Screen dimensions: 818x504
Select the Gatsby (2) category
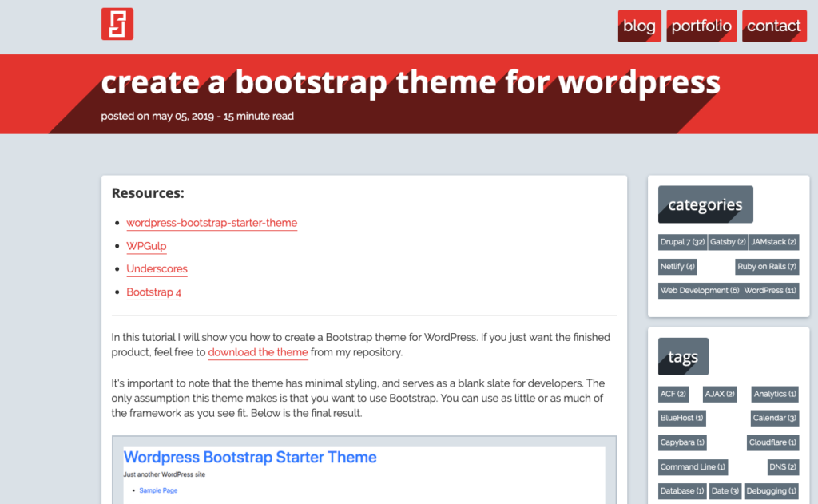pyautogui.click(x=728, y=242)
